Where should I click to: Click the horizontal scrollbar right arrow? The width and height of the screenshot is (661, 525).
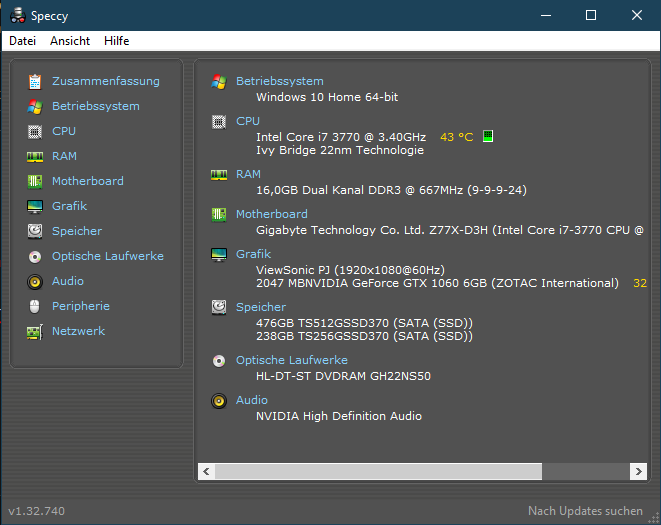tap(638, 471)
